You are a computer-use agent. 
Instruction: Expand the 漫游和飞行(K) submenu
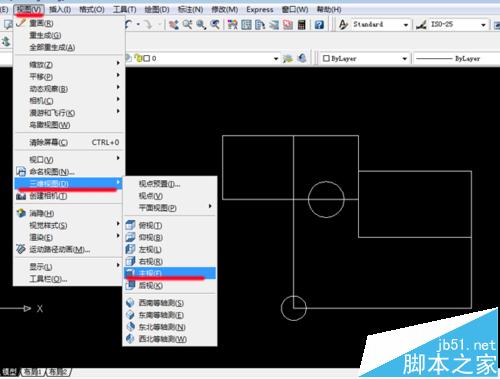(x=69, y=113)
